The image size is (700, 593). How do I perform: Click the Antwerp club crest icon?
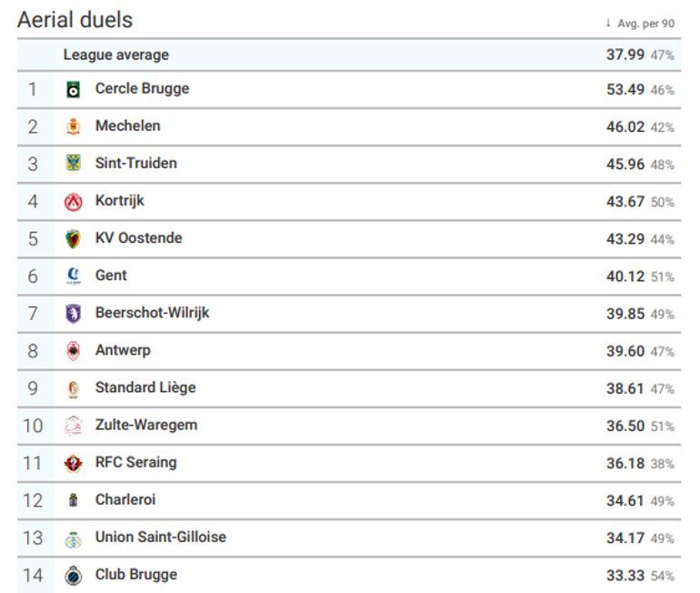74,351
